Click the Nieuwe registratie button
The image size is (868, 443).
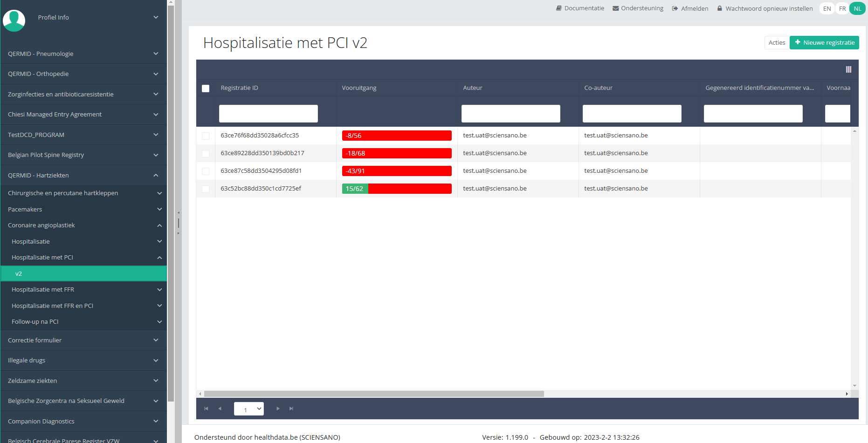click(x=824, y=43)
